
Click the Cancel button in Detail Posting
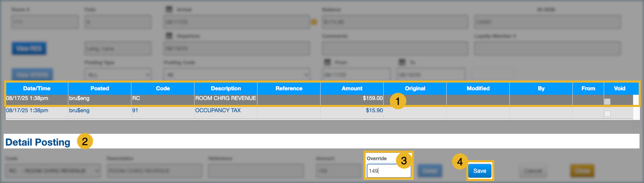point(533,171)
